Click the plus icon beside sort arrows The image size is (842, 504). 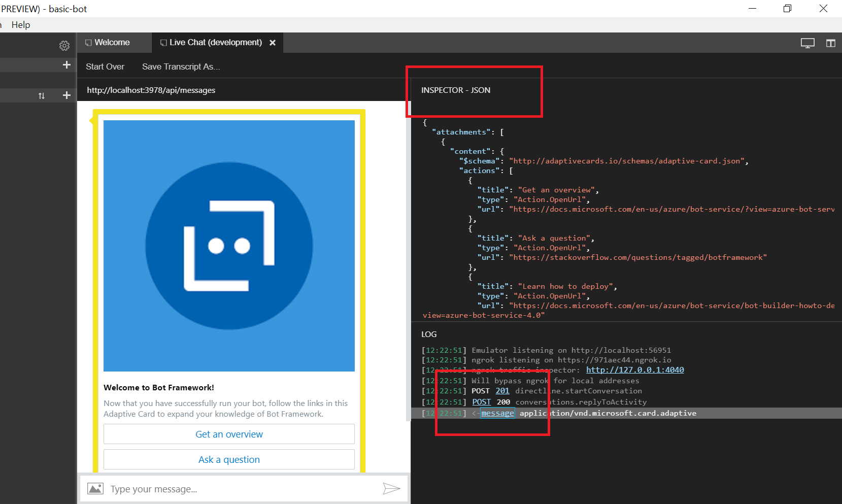(66, 95)
